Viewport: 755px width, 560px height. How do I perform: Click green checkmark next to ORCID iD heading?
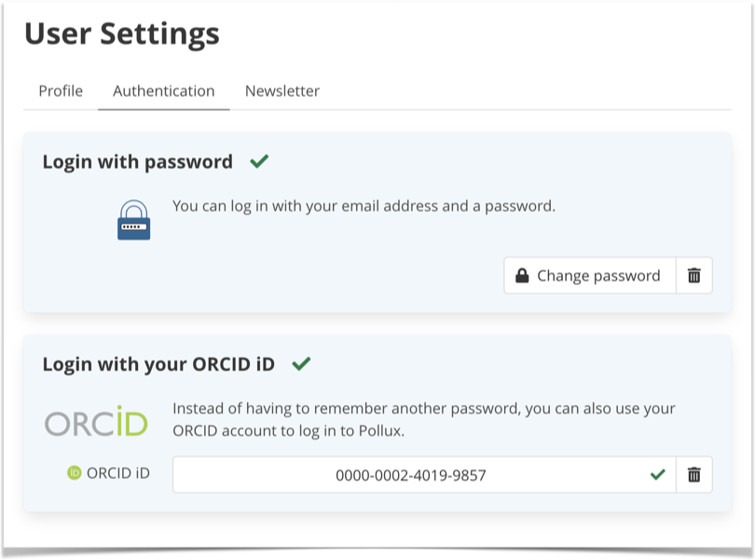point(301,363)
